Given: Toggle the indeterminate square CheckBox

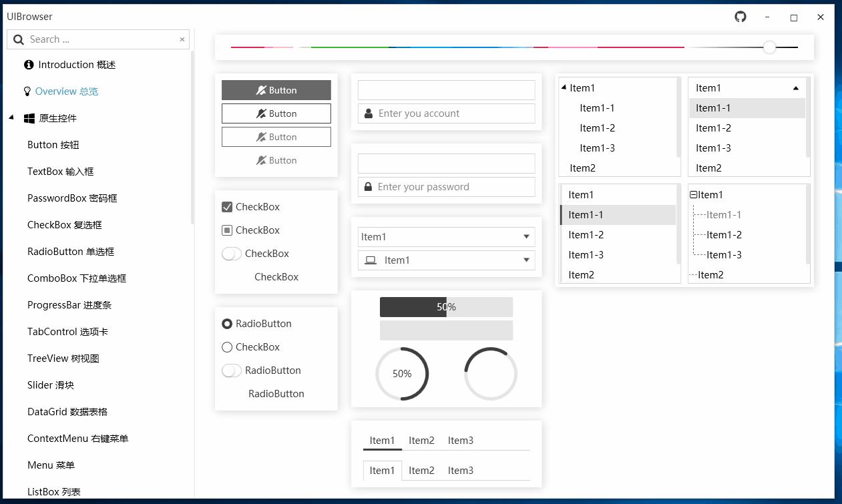Looking at the screenshot, I should [x=227, y=230].
